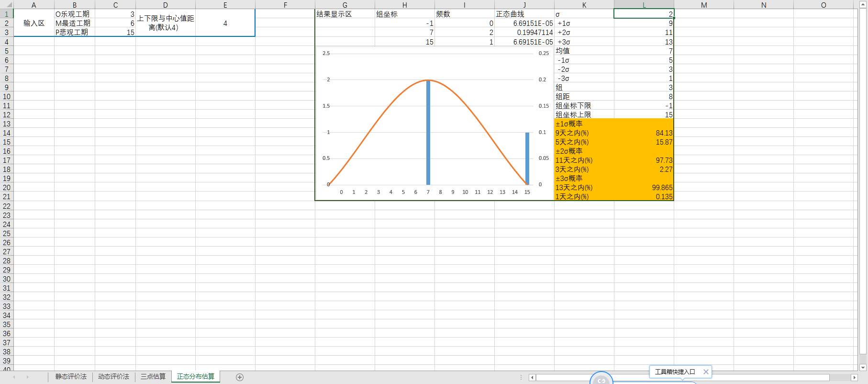Image resolution: width=868 pixels, height=384 pixels.
Task: Select column A header
Action: [34, 5]
